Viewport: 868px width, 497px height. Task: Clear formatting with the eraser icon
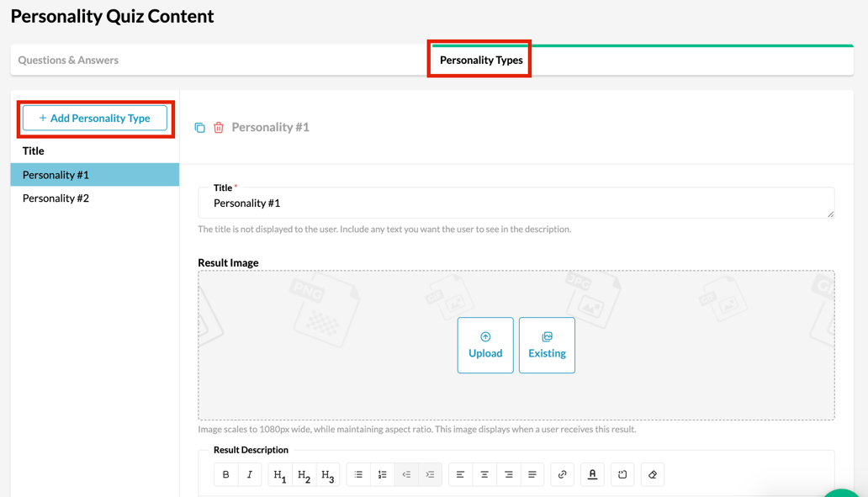click(653, 474)
